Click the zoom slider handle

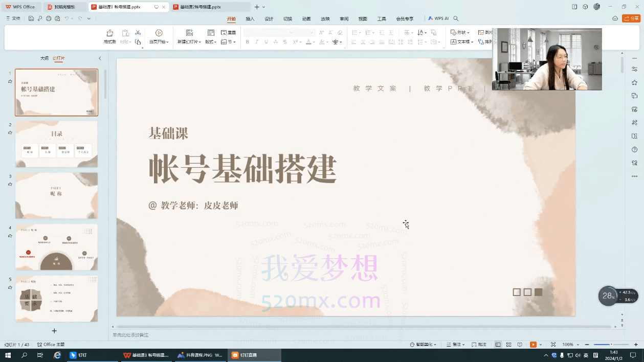[x=611, y=345]
